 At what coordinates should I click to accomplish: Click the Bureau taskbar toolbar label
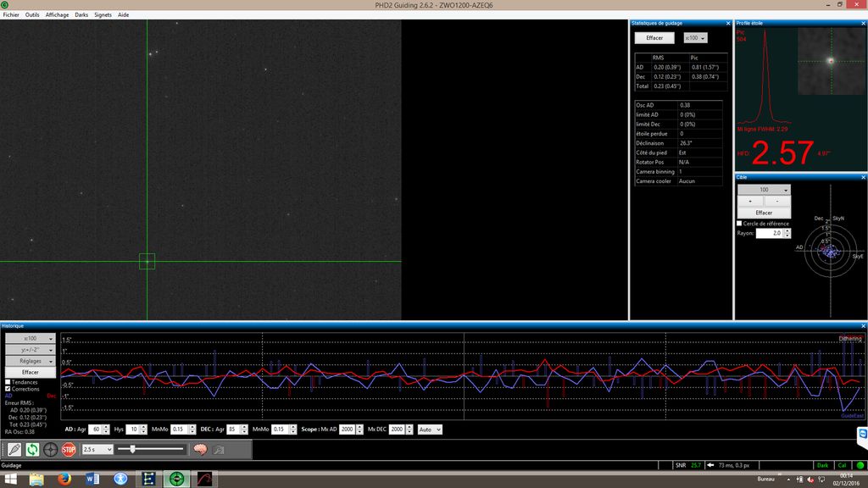pos(765,480)
